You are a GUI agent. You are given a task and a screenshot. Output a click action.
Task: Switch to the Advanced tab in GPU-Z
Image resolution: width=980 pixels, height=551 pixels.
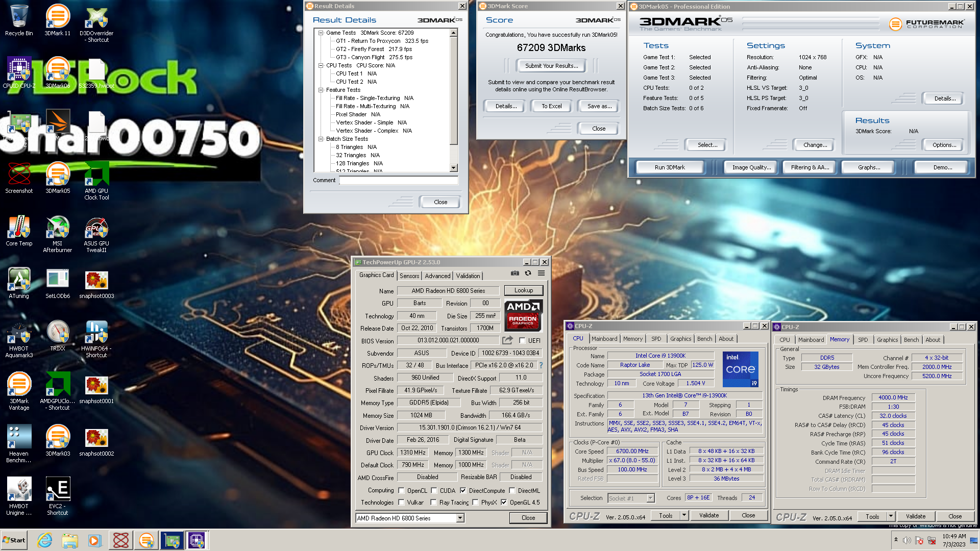coord(437,276)
